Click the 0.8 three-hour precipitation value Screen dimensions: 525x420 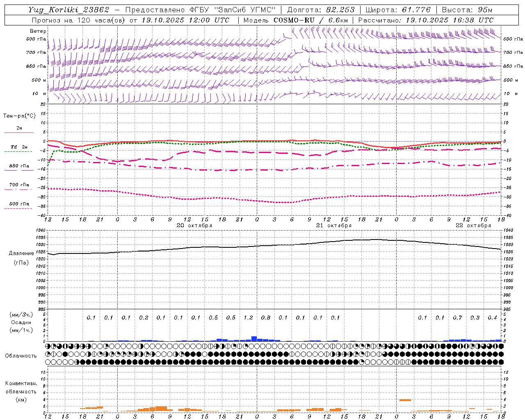[266, 318]
